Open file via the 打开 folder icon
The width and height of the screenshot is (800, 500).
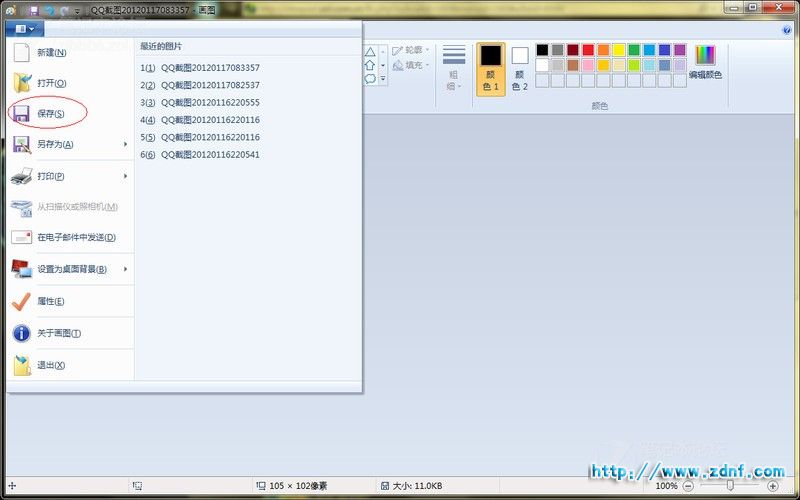[22, 83]
